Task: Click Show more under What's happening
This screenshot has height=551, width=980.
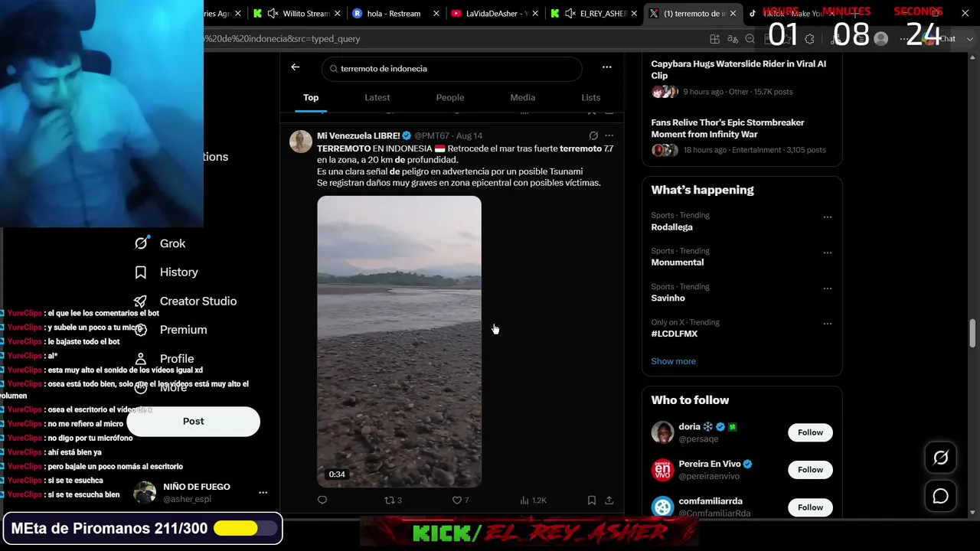Action: (x=674, y=361)
